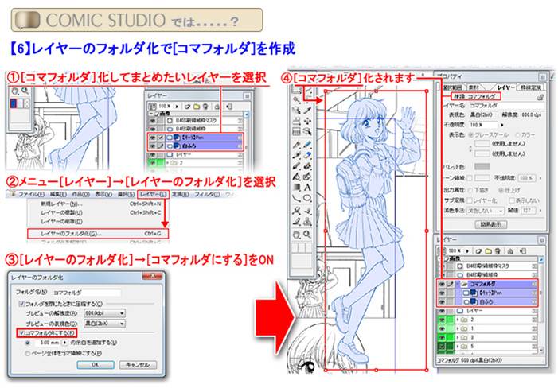Click OK in the レイヤーのフォルダ化 dialog
Image resolution: width=558 pixels, height=392 pixels.
[96, 365]
